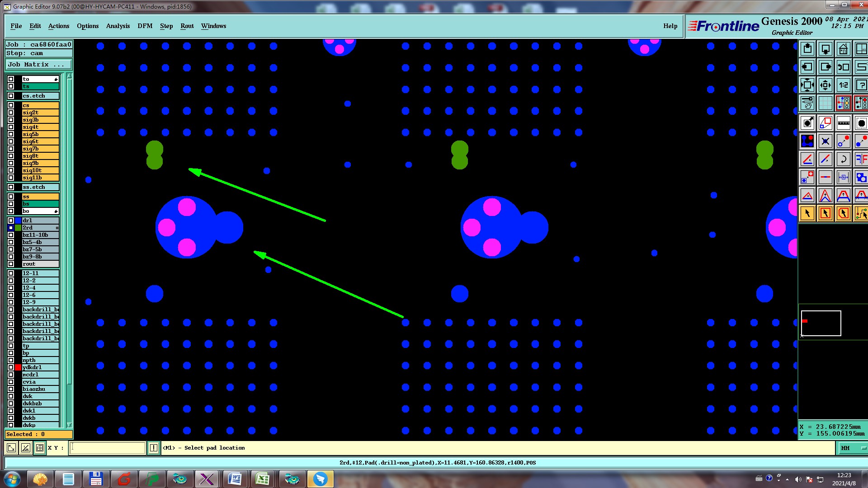Click the X Y coordinate input field
Screen dimensions: 868x488
[108, 448]
